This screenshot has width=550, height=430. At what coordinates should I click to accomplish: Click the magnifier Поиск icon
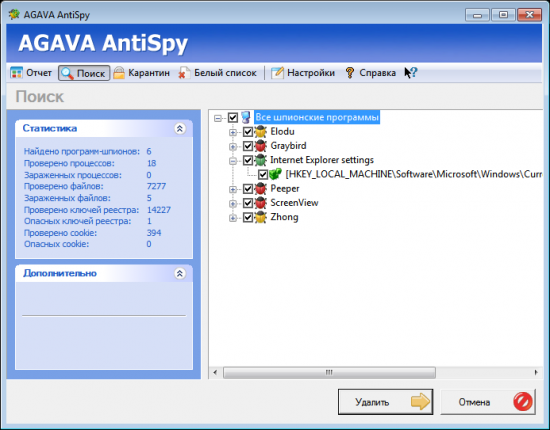coord(67,73)
